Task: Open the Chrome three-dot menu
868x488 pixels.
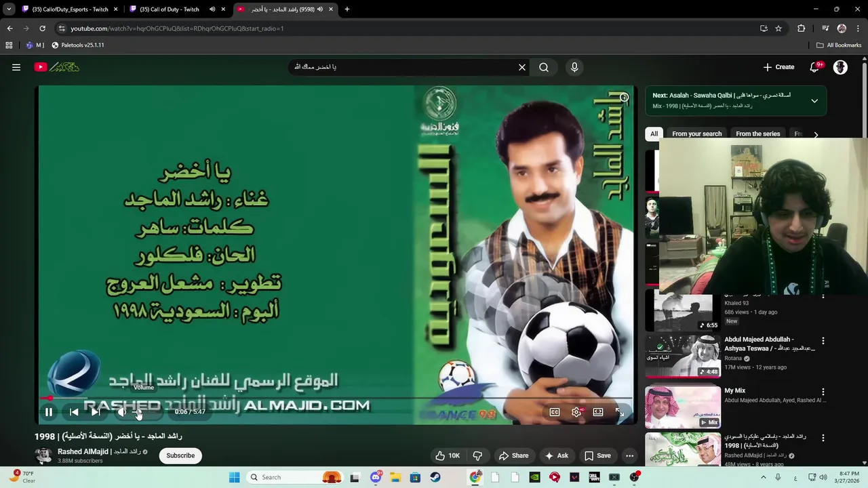Action: coord(859,28)
